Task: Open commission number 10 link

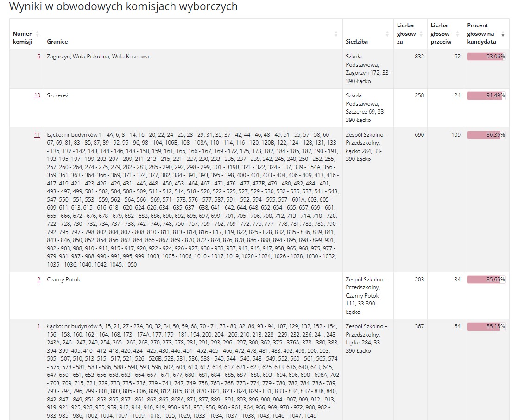Action: [38, 95]
